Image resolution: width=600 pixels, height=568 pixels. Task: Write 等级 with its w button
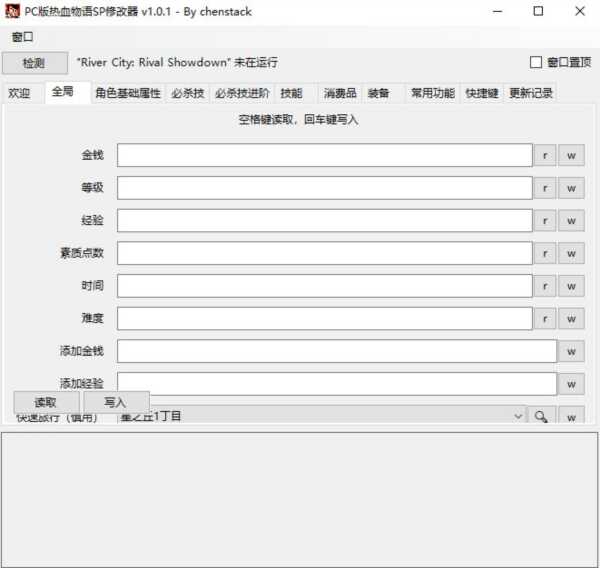click(571, 188)
